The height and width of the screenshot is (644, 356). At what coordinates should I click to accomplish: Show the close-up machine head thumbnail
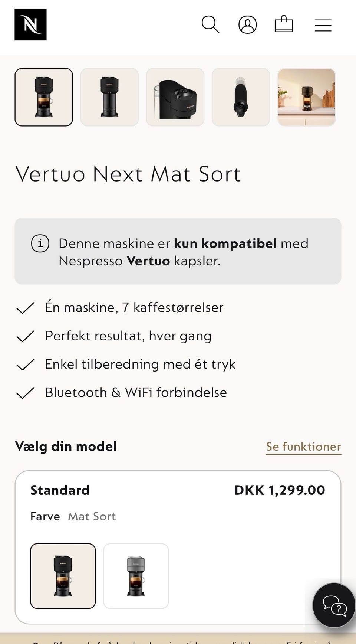pyautogui.click(x=175, y=97)
